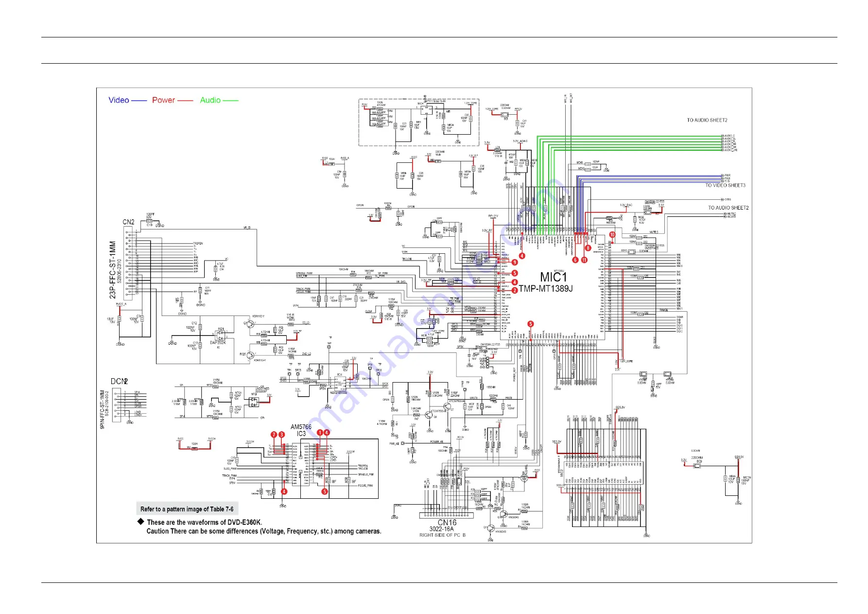The image size is (868, 614).
Task: Select the "23P-FFC-ST-1MM" vertical label
Action: [113, 270]
